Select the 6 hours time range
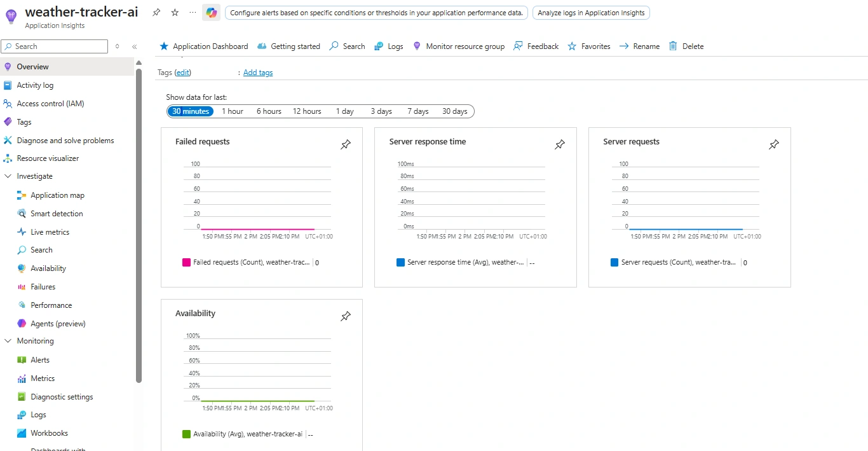 pyautogui.click(x=269, y=111)
